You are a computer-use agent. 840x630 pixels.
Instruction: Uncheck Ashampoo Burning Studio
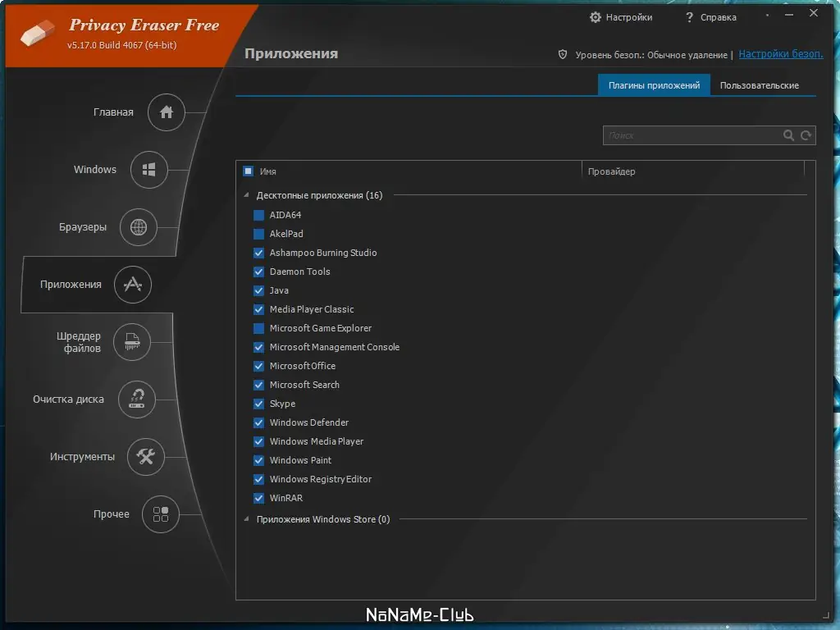pos(258,253)
